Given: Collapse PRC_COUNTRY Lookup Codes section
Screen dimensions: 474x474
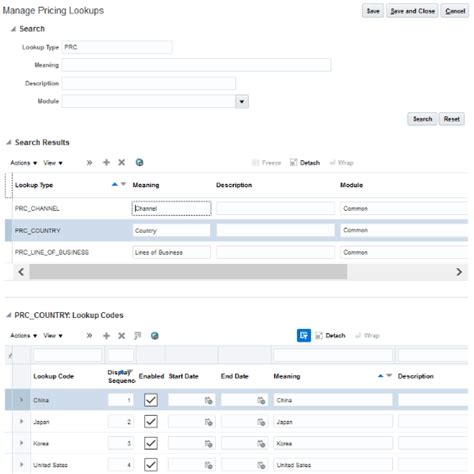Looking at the screenshot, I should click(9, 315).
